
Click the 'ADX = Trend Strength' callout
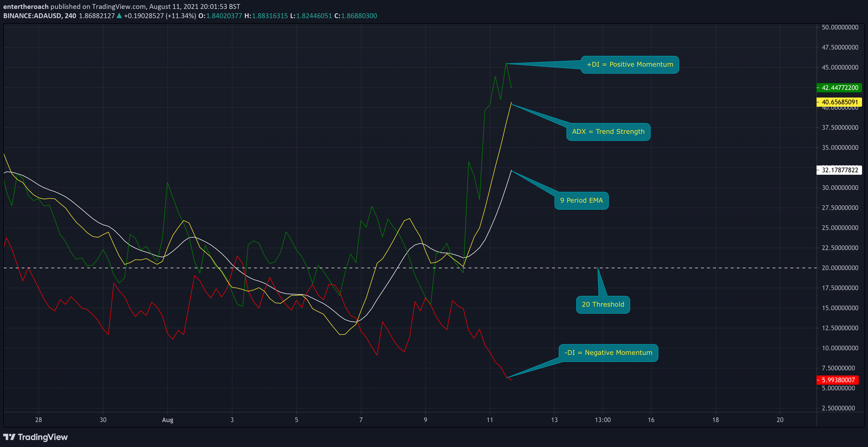point(608,132)
